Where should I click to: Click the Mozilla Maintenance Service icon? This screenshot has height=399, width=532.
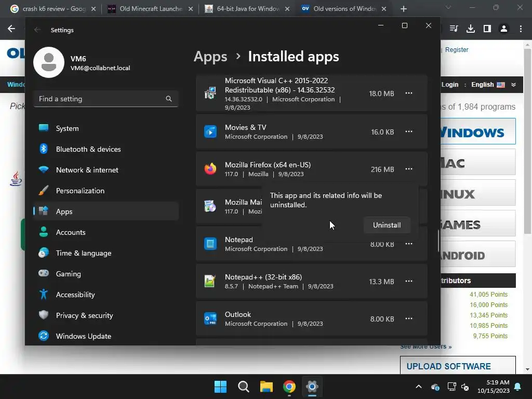210,206
